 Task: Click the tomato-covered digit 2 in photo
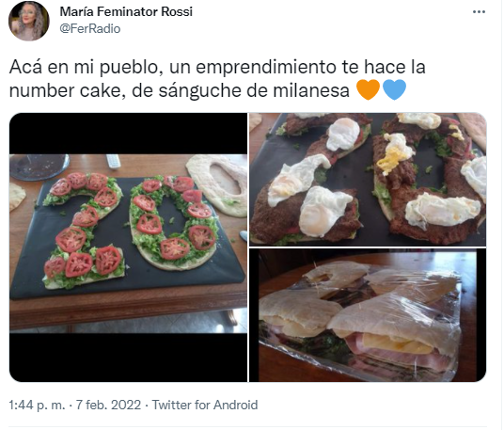[x=84, y=231]
